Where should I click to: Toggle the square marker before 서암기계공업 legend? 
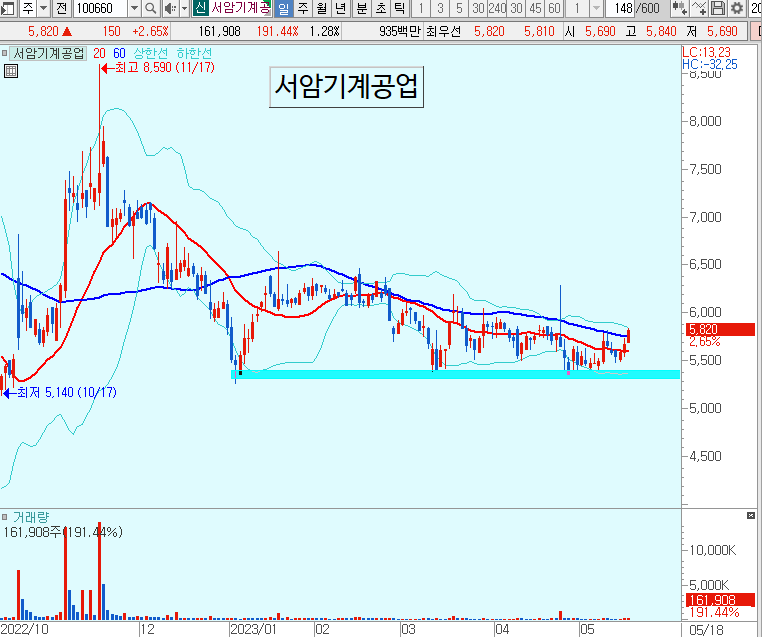(4, 53)
